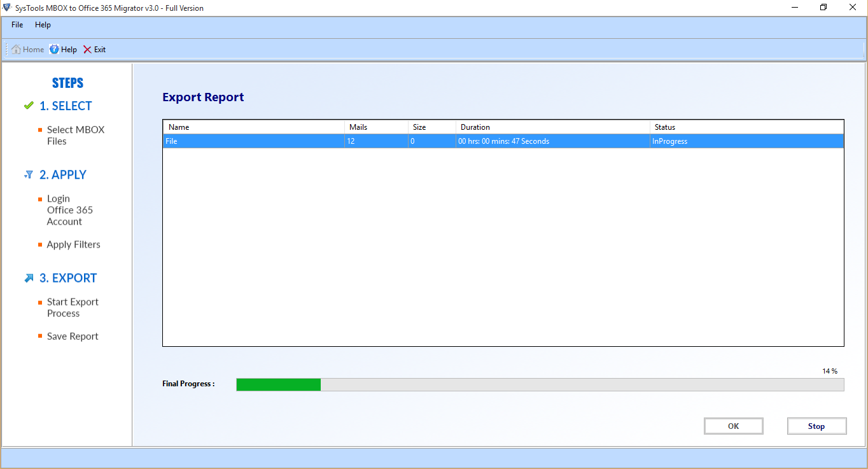The width and height of the screenshot is (868, 469).
Task: Minimize the application window
Action: click(x=795, y=8)
